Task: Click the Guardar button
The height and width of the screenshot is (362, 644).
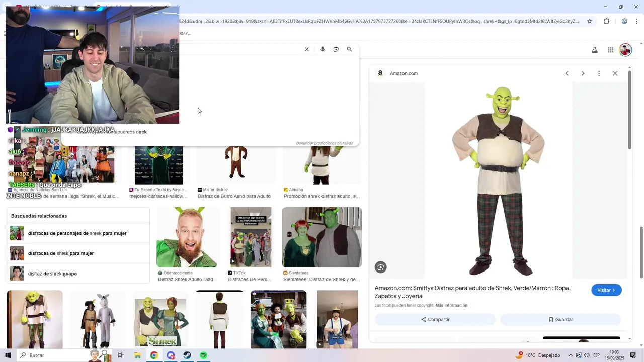Action: click(x=560, y=319)
